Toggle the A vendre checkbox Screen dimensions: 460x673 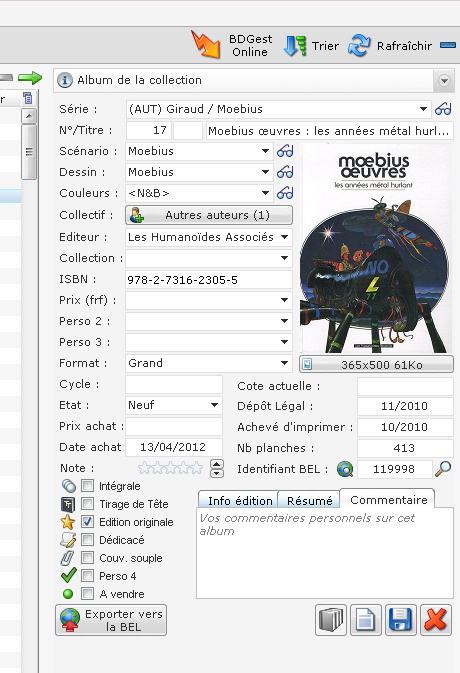click(88, 594)
